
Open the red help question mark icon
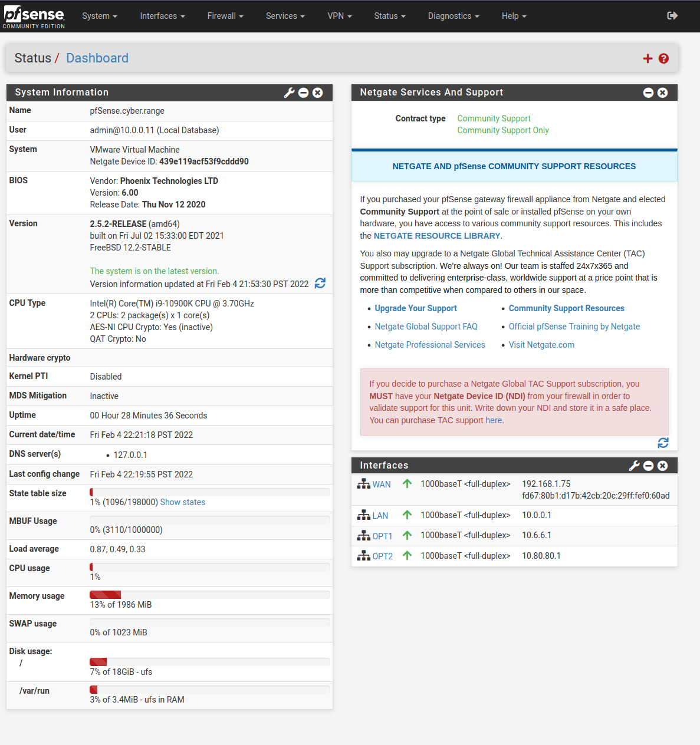tap(663, 58)
